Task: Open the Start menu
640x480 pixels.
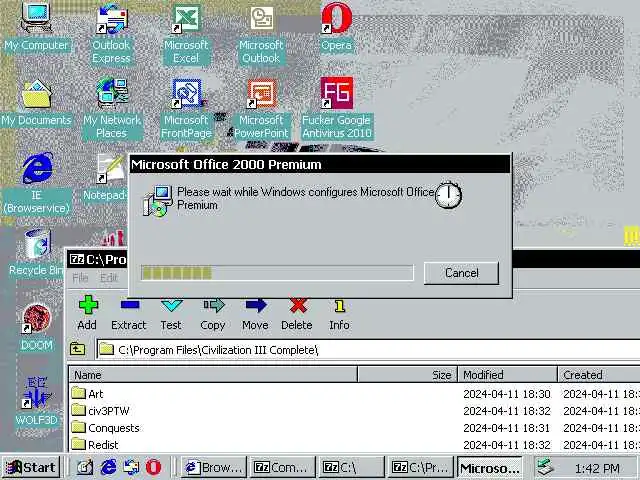Action: (31, 467)
